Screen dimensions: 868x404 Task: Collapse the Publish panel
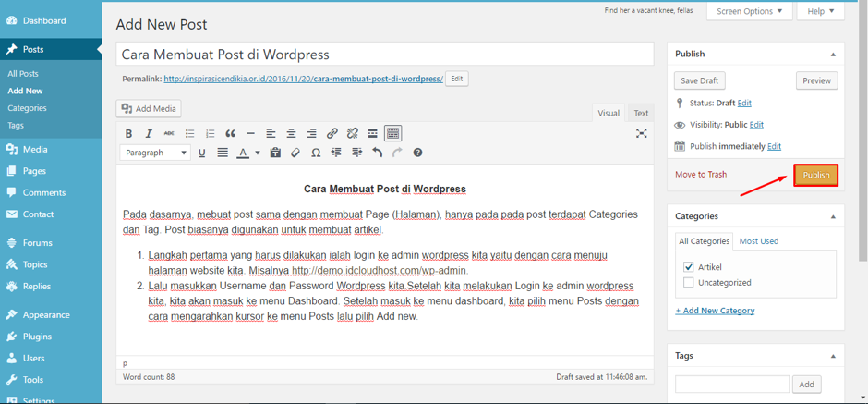point(833,55)
